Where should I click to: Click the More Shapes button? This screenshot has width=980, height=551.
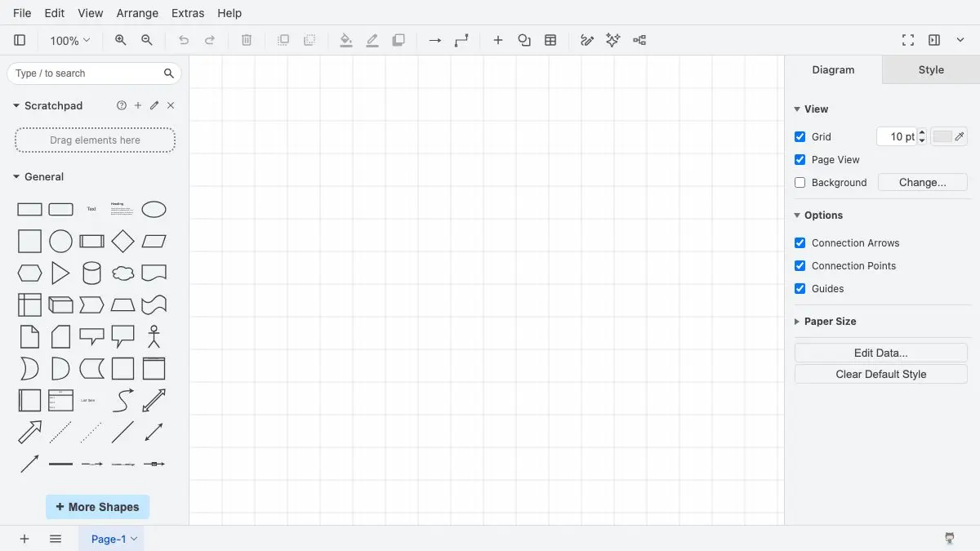click(97, 507)
